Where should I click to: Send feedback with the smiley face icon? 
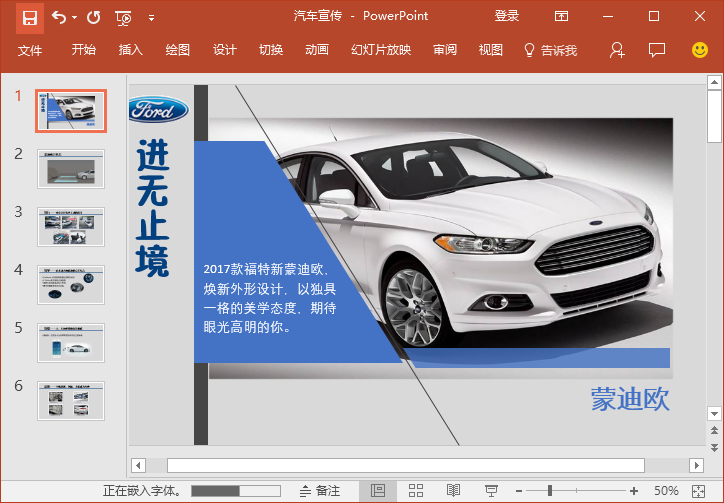click(700, 50)
